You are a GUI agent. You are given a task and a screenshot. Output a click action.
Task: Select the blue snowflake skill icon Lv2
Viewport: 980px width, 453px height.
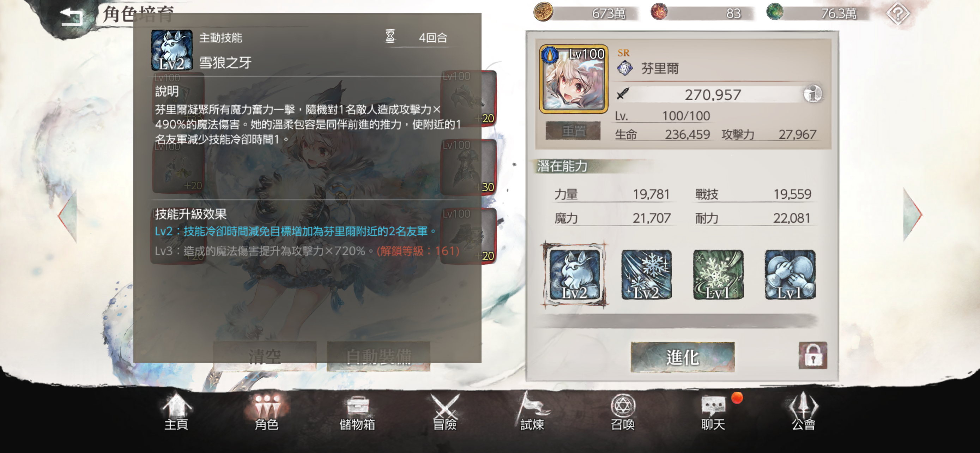646,274
